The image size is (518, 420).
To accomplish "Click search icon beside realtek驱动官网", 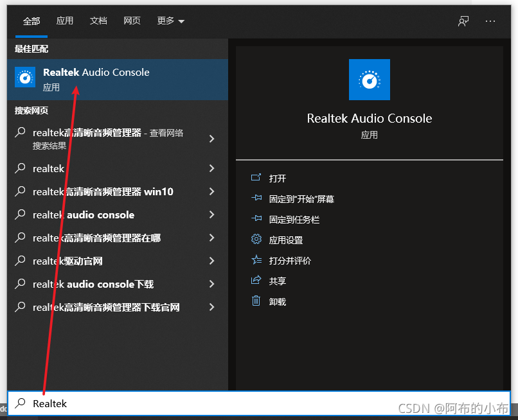I will (20, 261).
